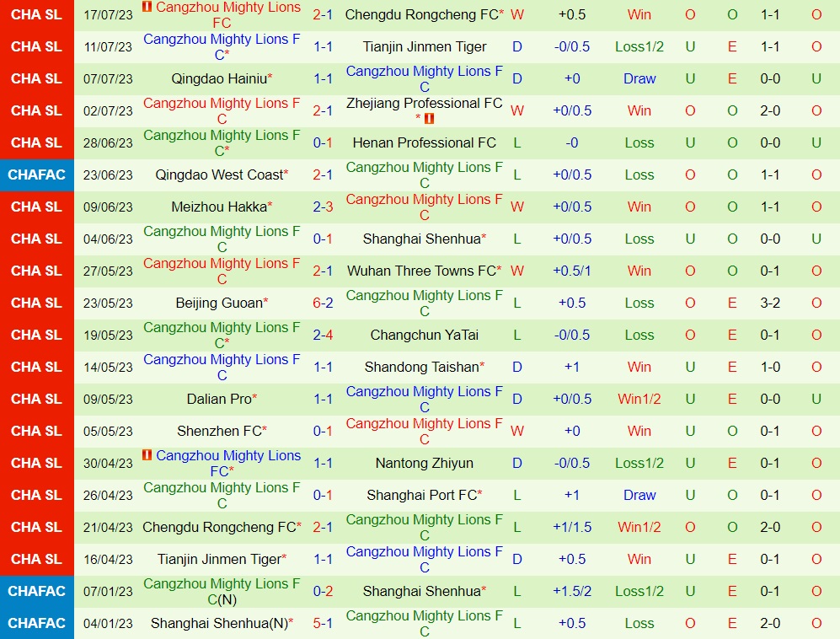Select Wuhan Three Towns FC link
The height and width of the screenshot is (639, 840).
click(x=421, y=271)
